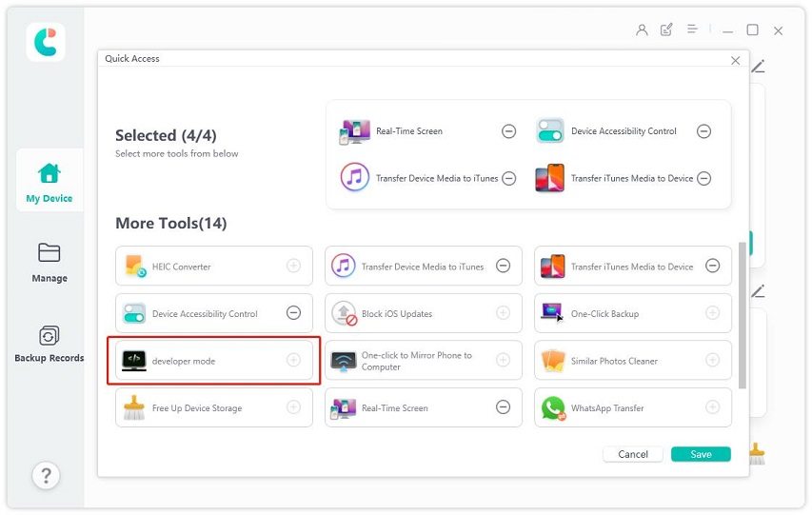
Task: Click the Block iOS Updates icon
Action: pyautogui.click(x=344, y=313)
